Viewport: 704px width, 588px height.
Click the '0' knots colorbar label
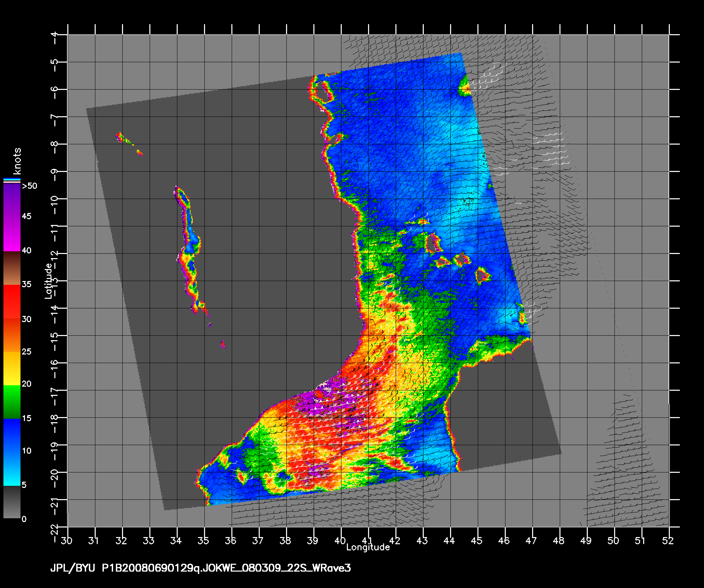[x=24, y=519]
